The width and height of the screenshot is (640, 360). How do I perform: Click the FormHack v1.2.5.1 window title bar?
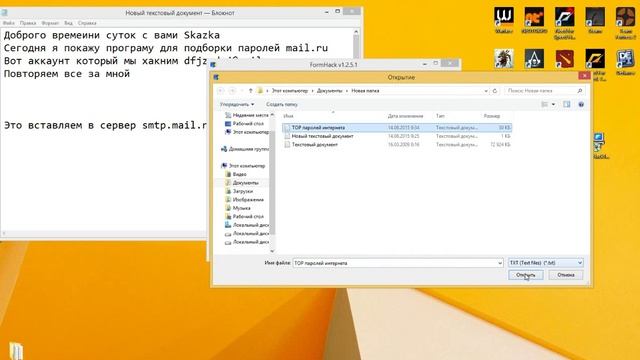pos(333,64)
